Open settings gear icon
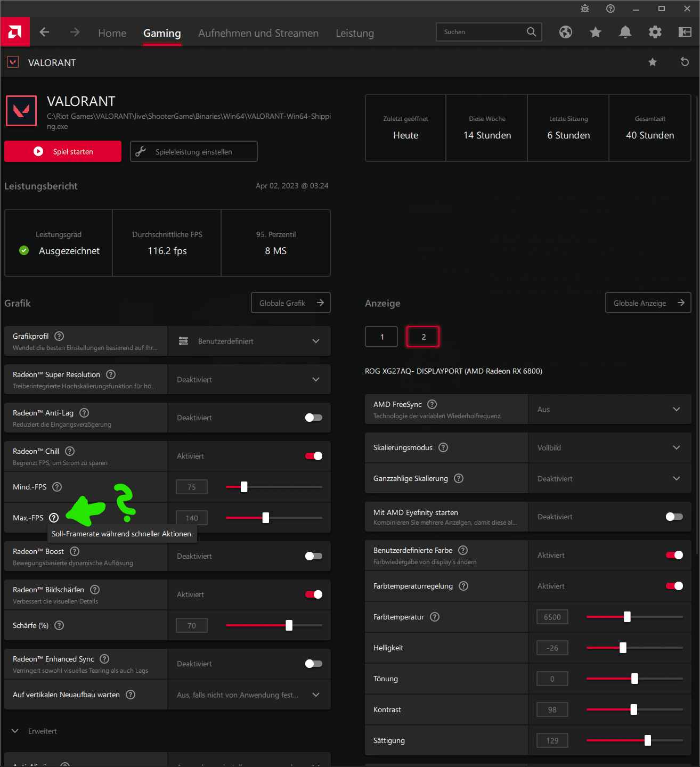 (655, 32)
